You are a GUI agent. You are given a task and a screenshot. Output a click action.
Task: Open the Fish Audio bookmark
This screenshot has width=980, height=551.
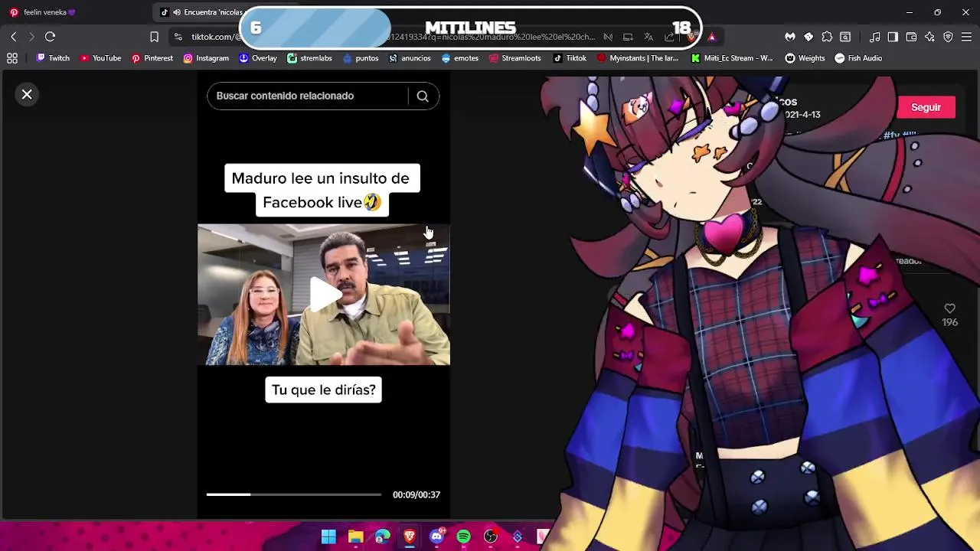(x=858, y=58)
